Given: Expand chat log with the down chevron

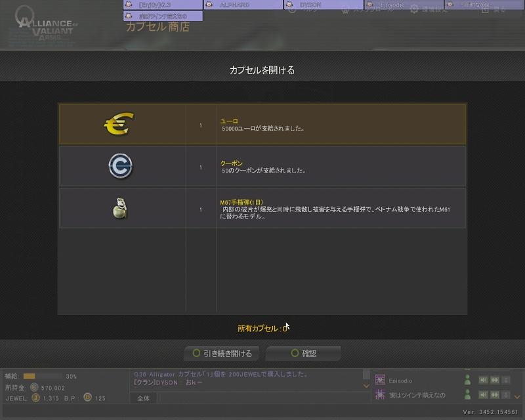Looking at the screenshot, I should pos(366,386).
